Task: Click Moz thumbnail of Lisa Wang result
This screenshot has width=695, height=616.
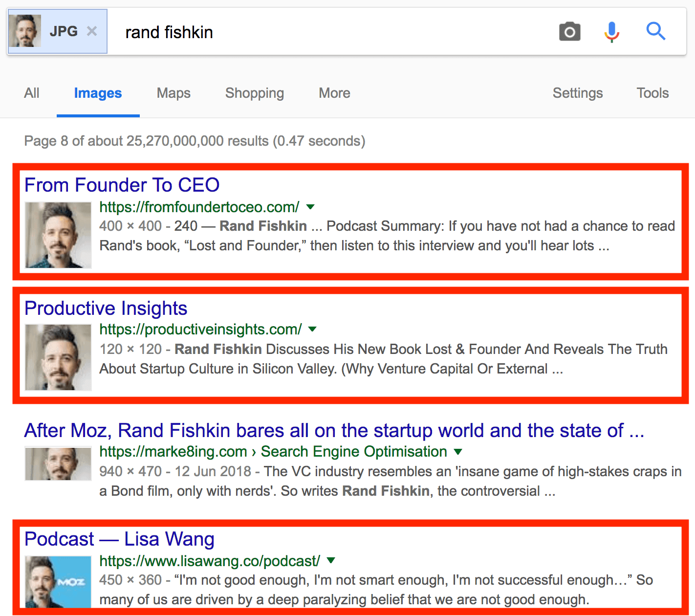Action: pos(58,582)
